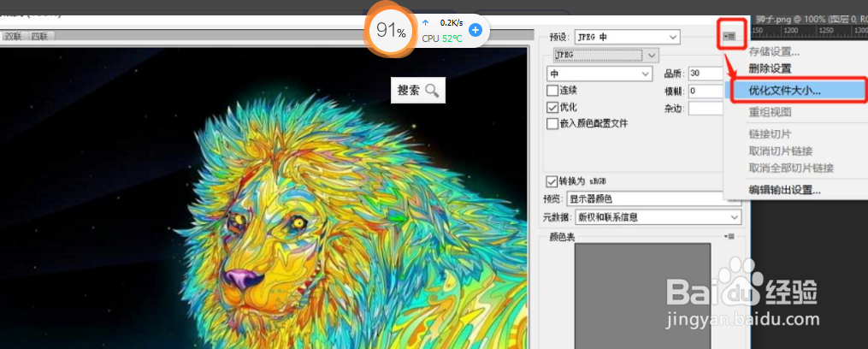Open the color table panel menu icon
The height and width of the screenshot is (349, 868).
729,237
